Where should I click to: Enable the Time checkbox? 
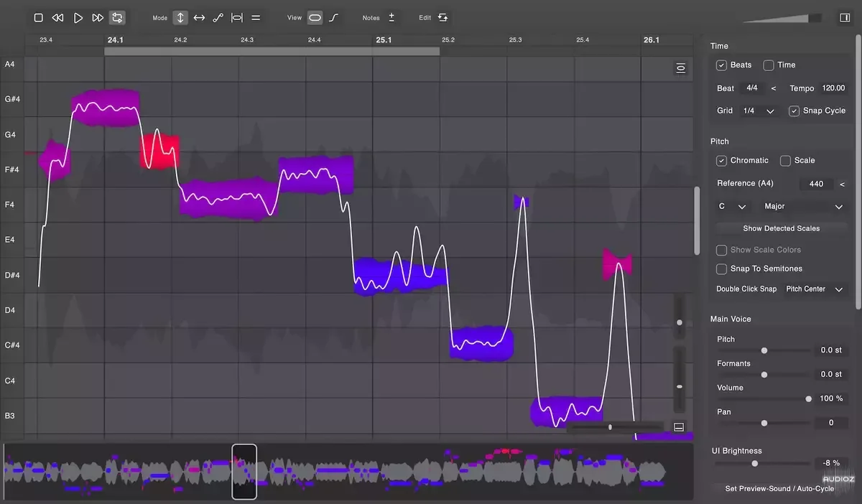click(769, 65)
